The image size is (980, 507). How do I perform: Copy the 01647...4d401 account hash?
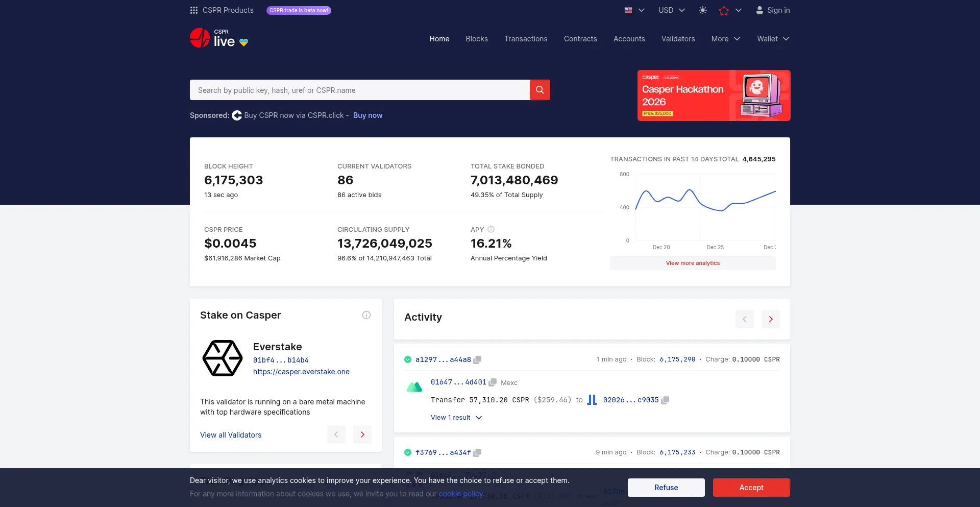493,382
